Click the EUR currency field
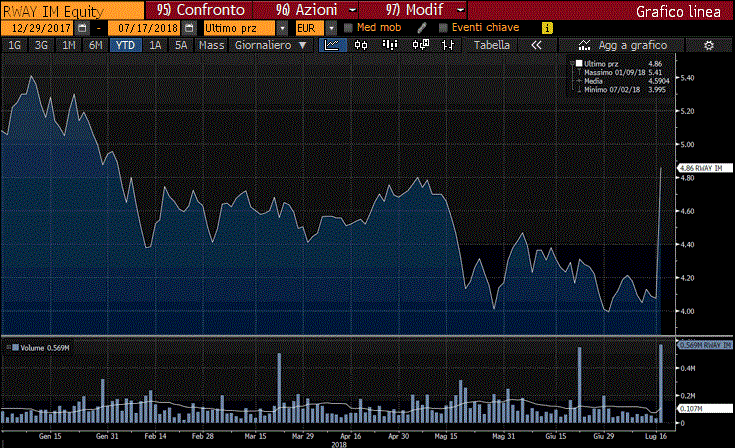735x448 pixels. (x=309, y=28)
